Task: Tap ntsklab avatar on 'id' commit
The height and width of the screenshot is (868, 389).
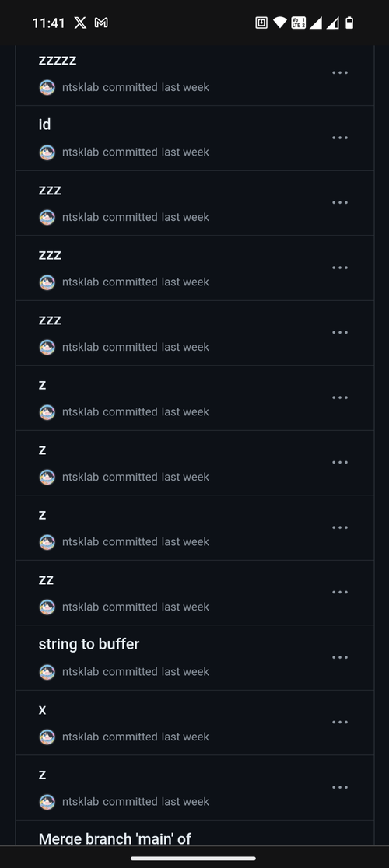Action: [x=47, y=152]
